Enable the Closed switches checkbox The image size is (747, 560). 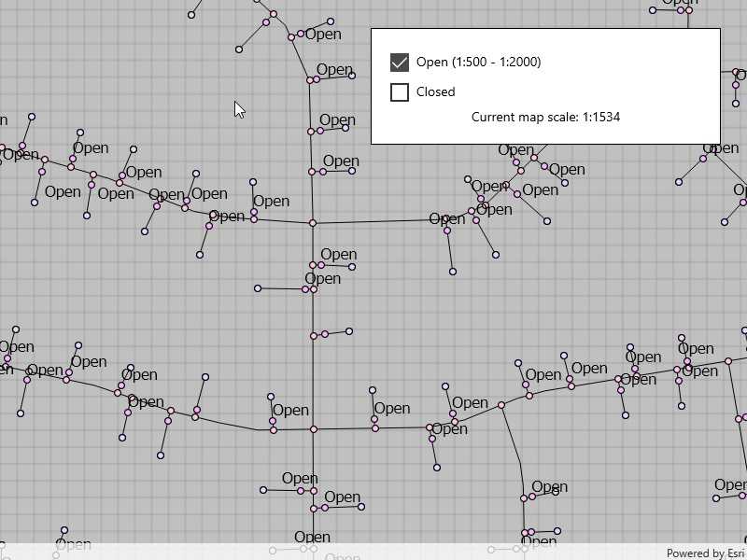(400, 91)
